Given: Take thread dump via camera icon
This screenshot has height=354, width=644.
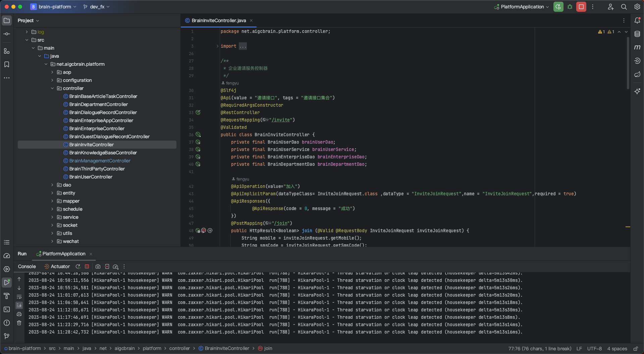Looking at the screenshot, I should click(x=98, y=266).
